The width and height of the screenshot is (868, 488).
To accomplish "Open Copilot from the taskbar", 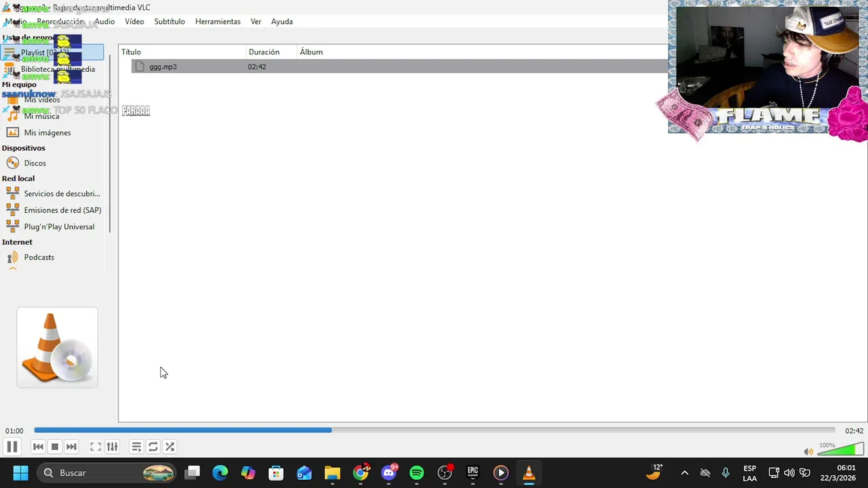I will (248, 473).
